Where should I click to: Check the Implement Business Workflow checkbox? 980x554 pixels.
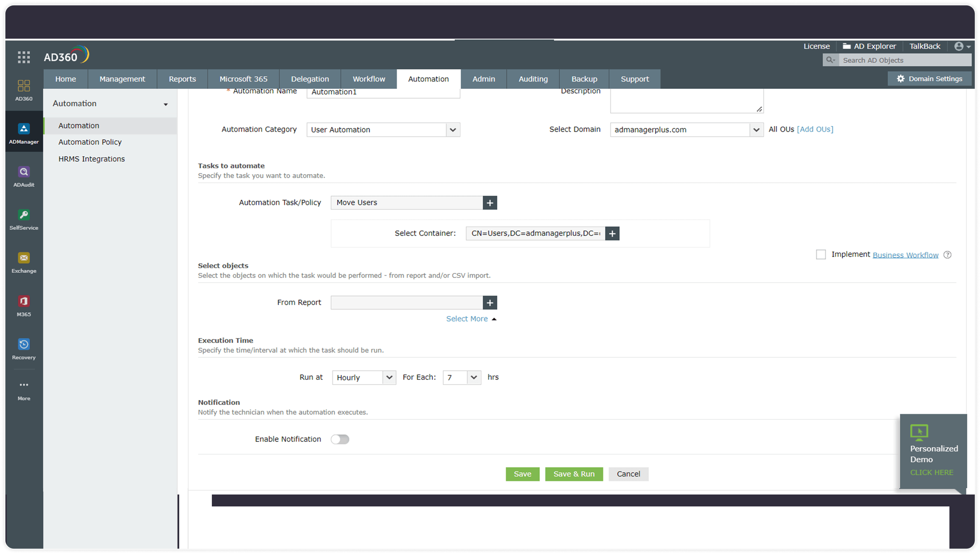821,254
